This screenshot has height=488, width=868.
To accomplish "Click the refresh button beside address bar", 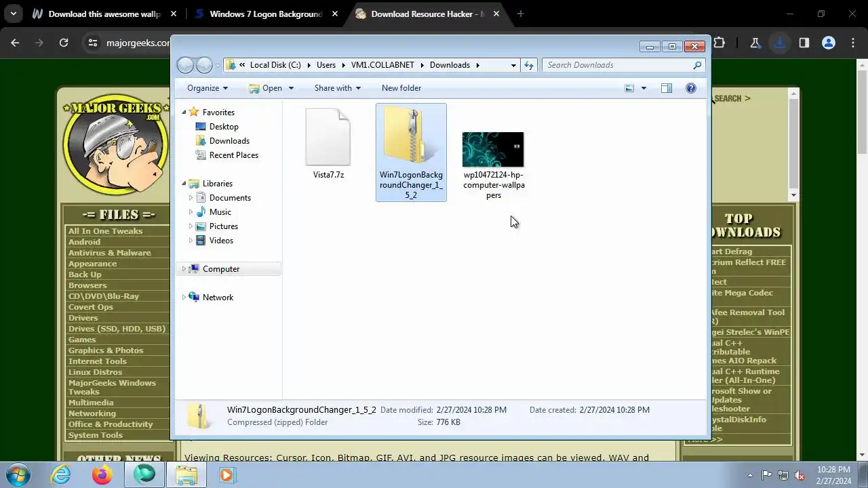I will tap(529, 65).
